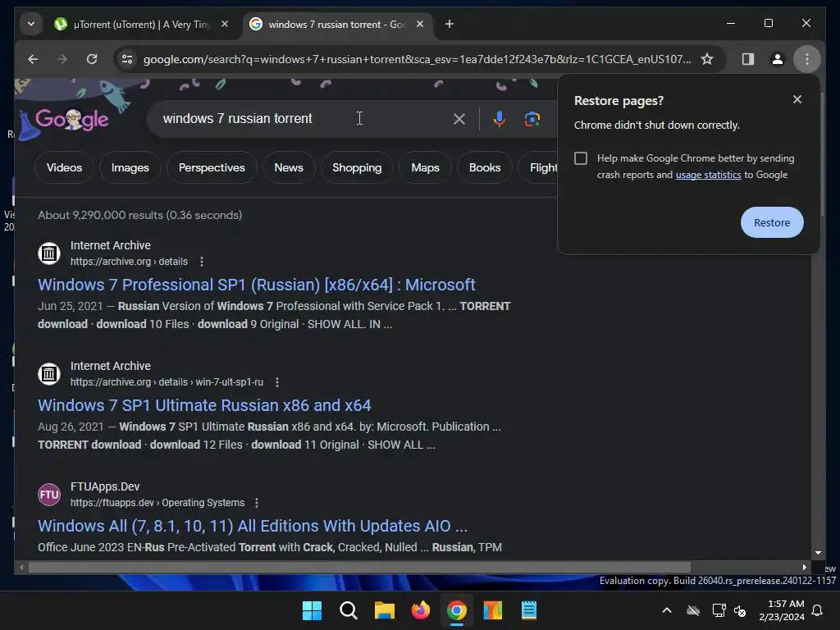Open options menu for win-7-ult-sp1-ru result
The image size is (840, 630).
pos(277,382)
